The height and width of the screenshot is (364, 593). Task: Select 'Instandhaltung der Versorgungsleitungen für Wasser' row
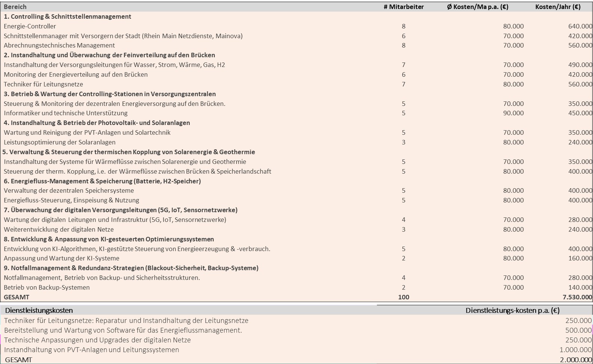click(114, 65)
